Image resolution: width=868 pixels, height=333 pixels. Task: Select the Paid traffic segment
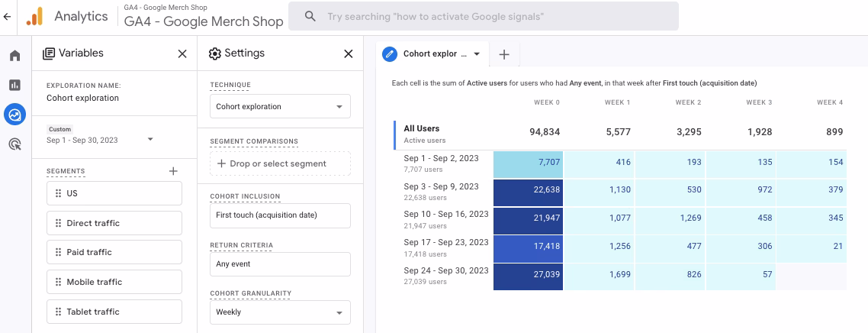[x=114, y=252]
